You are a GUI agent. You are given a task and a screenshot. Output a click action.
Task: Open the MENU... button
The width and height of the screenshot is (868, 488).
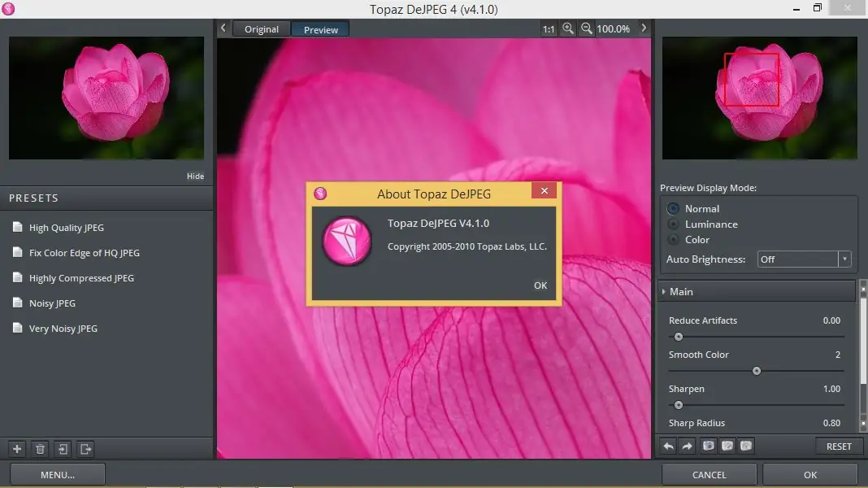[x=58, y=475]
